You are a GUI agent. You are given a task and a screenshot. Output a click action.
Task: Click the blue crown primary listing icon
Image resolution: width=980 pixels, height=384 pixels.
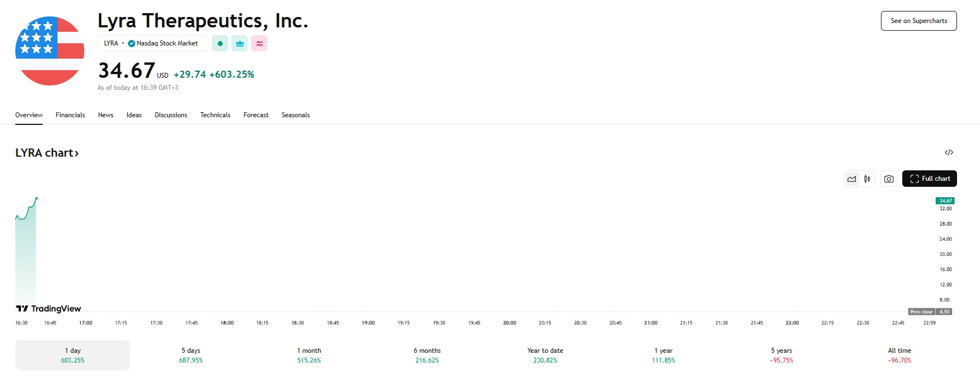[240, 43]
